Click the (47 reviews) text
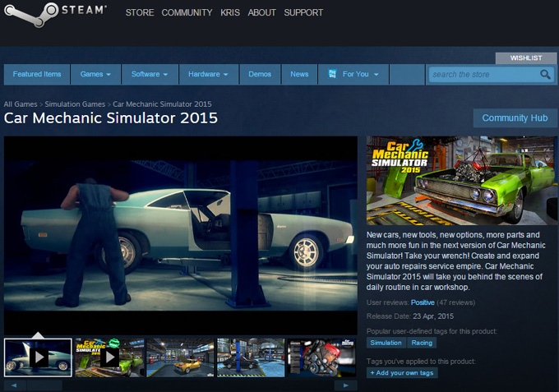Screen dimensions: 559x392 pyautogui.click(x=456, y=302)
